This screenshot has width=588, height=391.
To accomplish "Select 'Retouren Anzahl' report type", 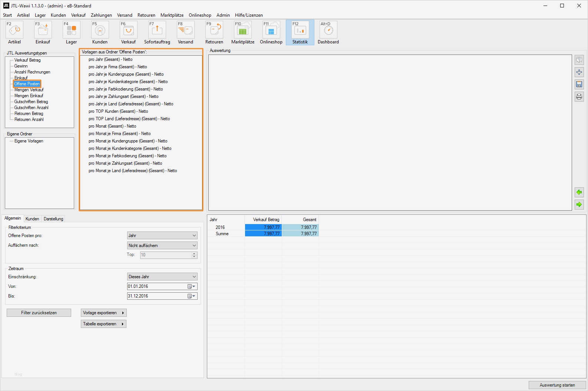I will point(29,119).
